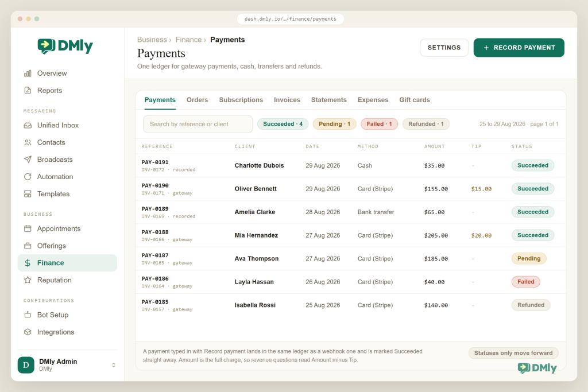The width and height of the screenshot is (588, 392).
Task: Select the Invoices tab
Action: tap(287, 100)
